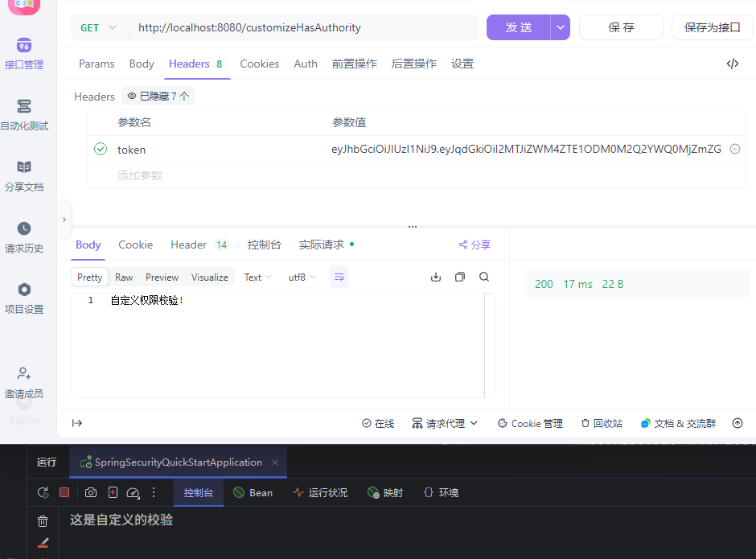Viewport: 756px width, 559px height.
Task: Open 接口管理 in the left sidebar
Action: tap(24, 53)
